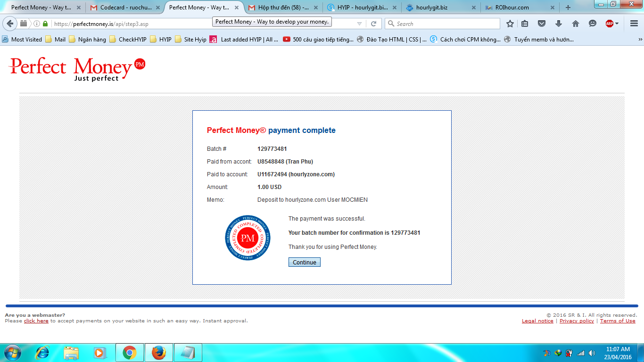Click the Firefox Back arrow button
Image resolution: width=644 pixels, height=362 pixels.
(10, 24)
